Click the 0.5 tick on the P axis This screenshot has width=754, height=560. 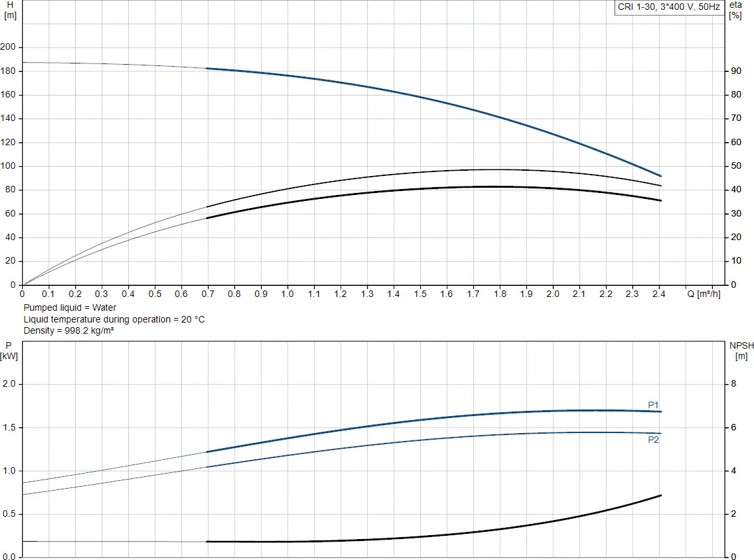9,514
